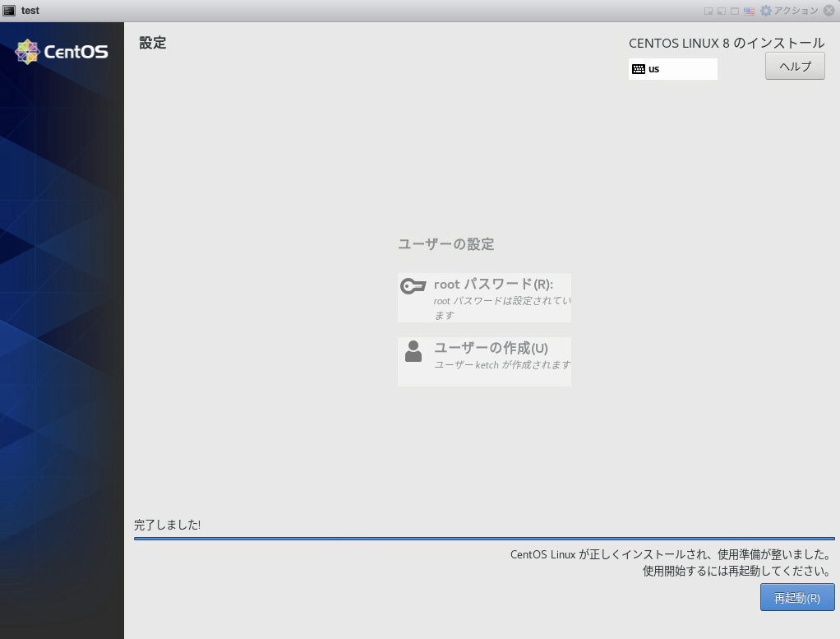Open the ヘルプ help button

click(x=795, y=66)
